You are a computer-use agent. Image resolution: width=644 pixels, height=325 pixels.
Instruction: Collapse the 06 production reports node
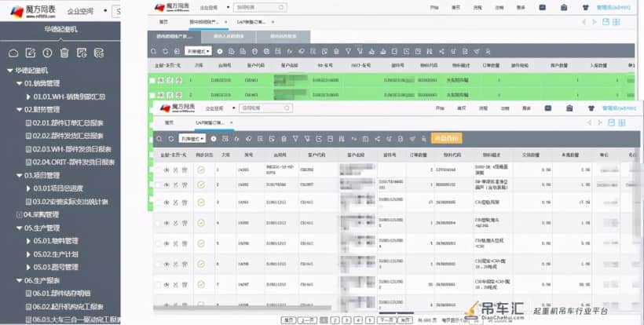pos(20,281)
